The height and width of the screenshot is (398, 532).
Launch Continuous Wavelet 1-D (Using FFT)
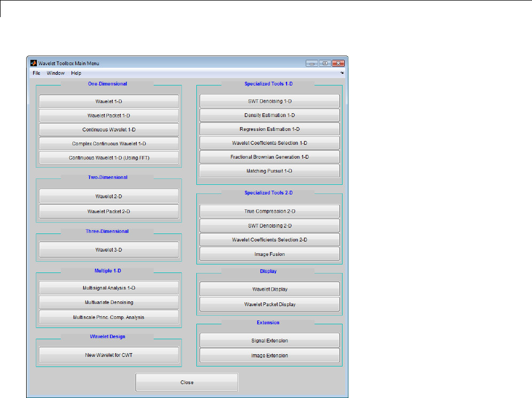pyautogui.click(x=109, y=158)
